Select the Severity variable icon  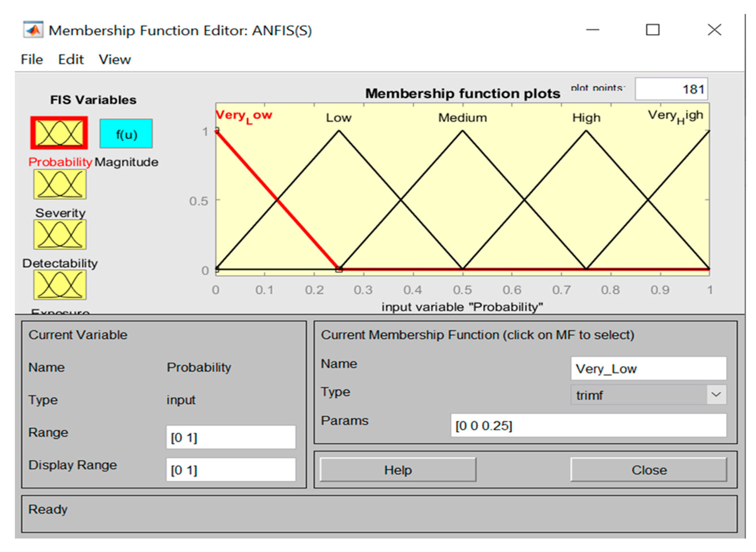(60, 184)
